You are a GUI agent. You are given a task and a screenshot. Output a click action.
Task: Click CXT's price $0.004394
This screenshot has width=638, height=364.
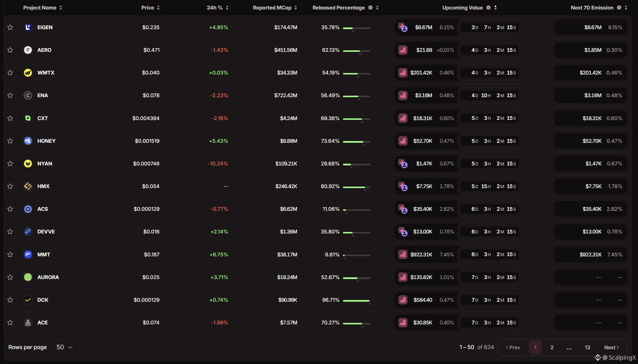(146, 118)
